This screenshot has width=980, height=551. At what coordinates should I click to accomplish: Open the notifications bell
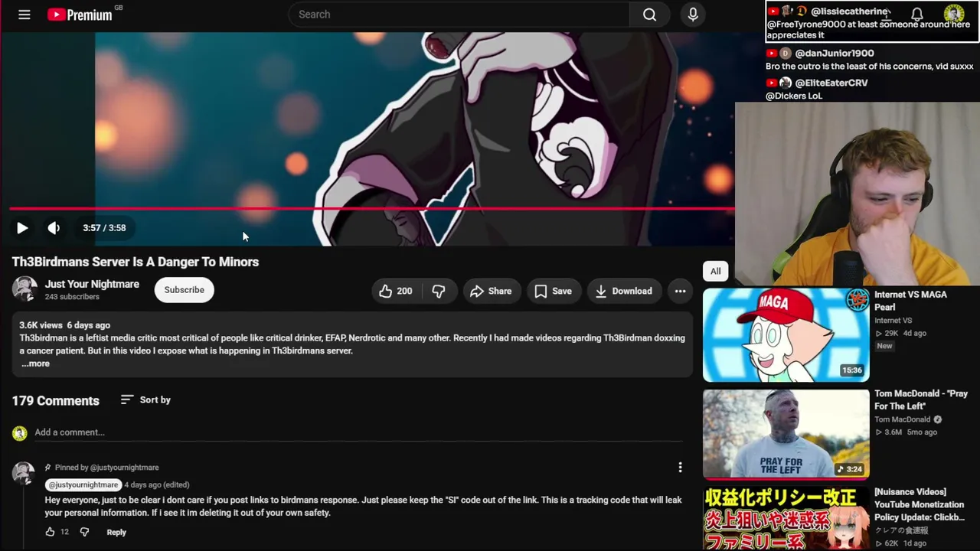point(916,14)
